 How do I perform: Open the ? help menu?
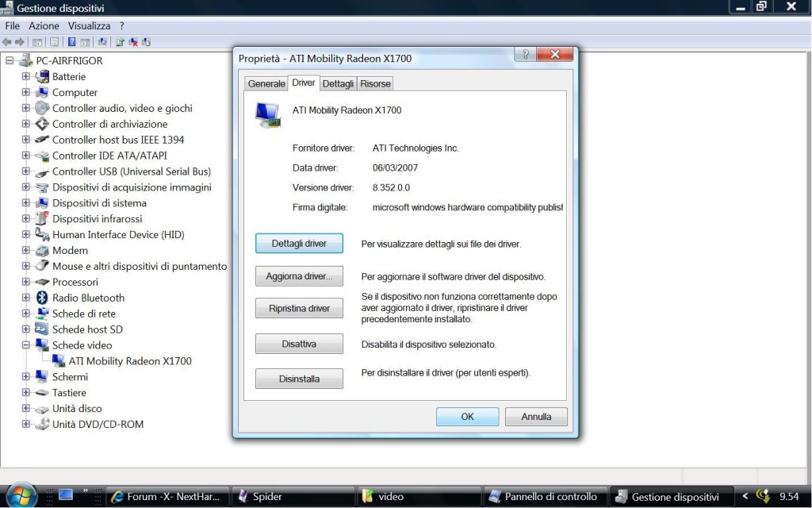[x=121, y=26]
